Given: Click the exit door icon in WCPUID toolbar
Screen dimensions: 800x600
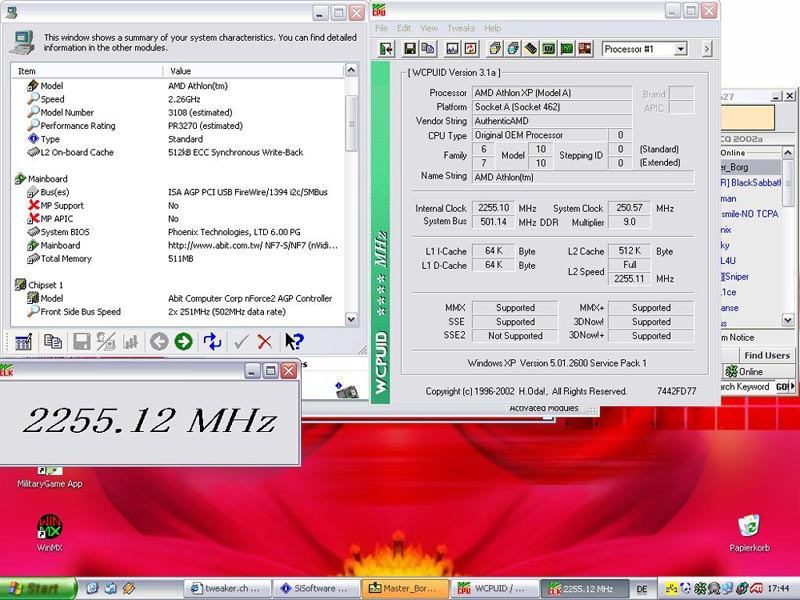Looking at the screenshot, I should pos(386,49).
